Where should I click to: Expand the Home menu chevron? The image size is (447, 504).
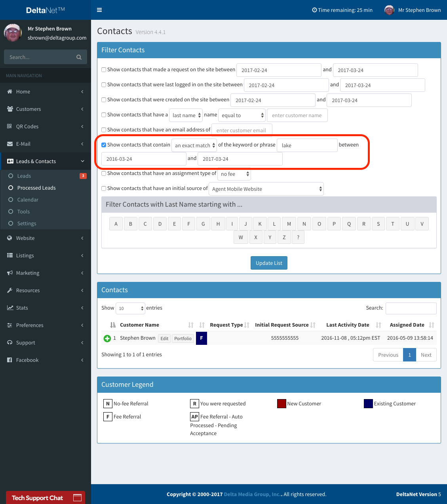pos(82,91)
